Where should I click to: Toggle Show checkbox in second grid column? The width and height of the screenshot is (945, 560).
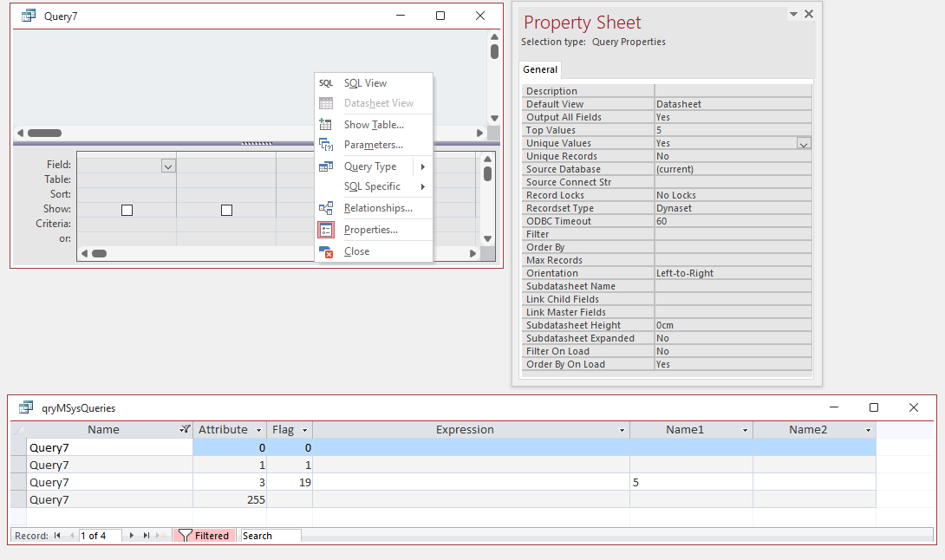coord(226,210)
